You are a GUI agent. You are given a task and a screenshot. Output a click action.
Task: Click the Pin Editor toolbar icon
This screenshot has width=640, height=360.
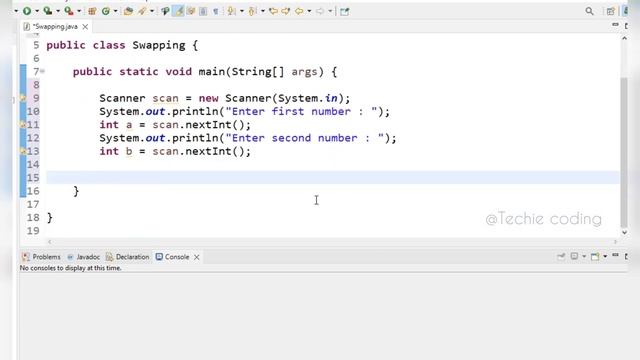(x=345, y=11)
